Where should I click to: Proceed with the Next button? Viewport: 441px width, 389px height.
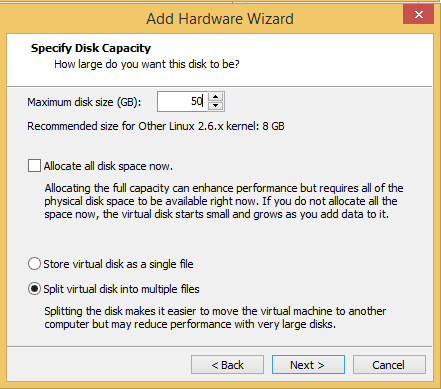coord(308,365)
